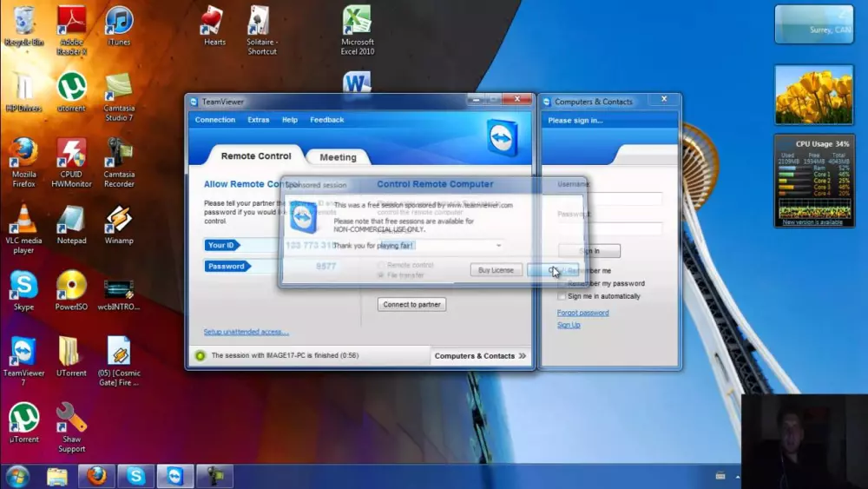
Task: Open Skype desktop shortcut
Action: pyautogui.click(x=23, y=290)
